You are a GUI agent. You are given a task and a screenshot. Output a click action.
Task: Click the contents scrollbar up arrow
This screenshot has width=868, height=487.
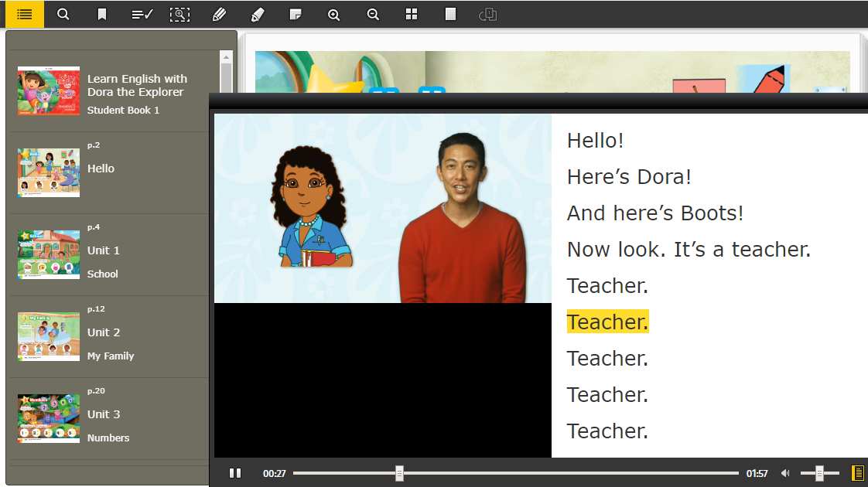(226, 56)
